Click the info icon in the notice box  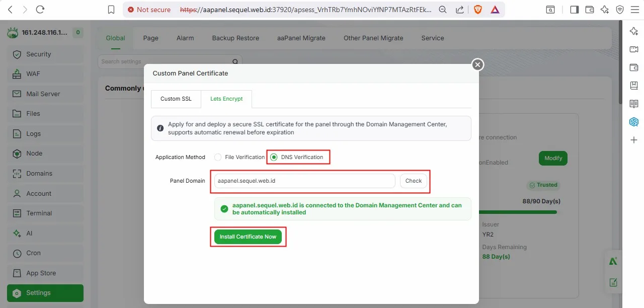tap(160, 128)
